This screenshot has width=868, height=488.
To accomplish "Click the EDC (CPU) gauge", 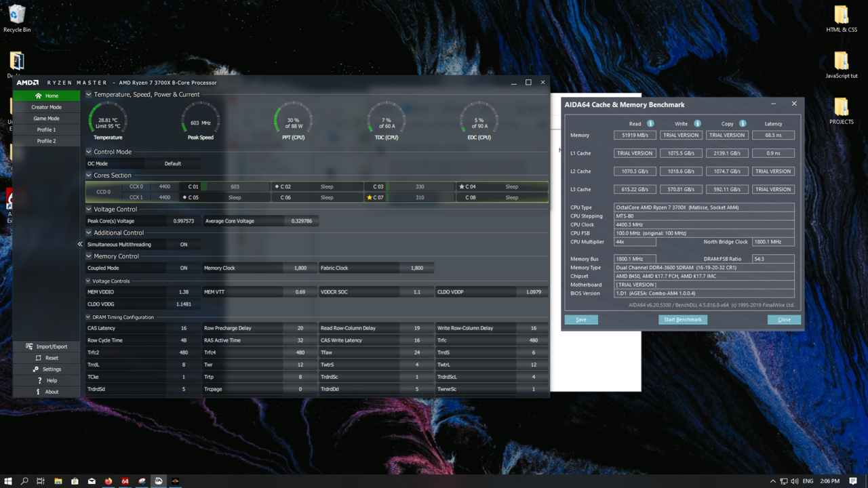I will pos(479,121).
